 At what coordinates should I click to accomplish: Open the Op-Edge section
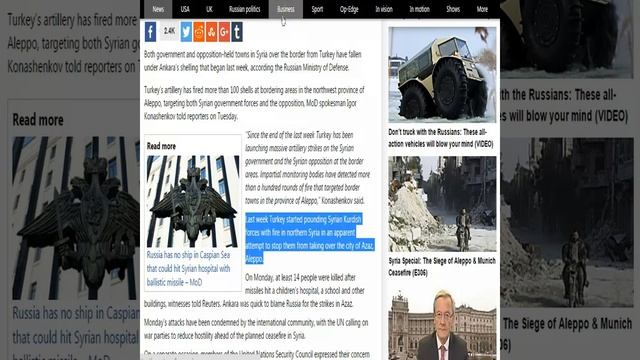349,9
